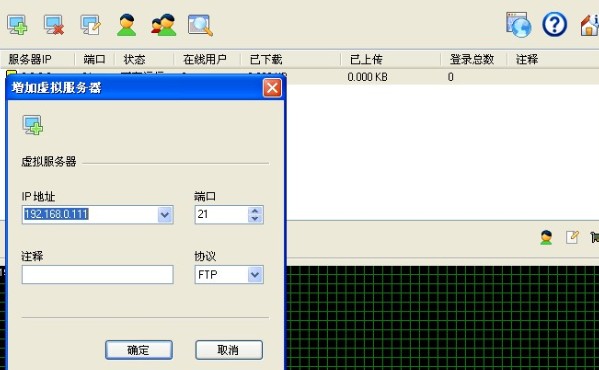Cancel the dialog with 取消 button

point(229,350)
